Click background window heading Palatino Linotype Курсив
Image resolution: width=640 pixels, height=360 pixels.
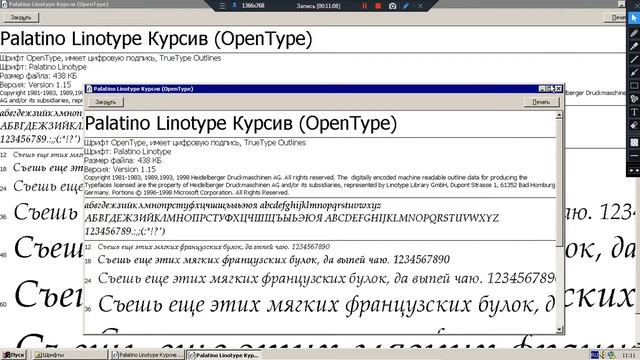156,39
